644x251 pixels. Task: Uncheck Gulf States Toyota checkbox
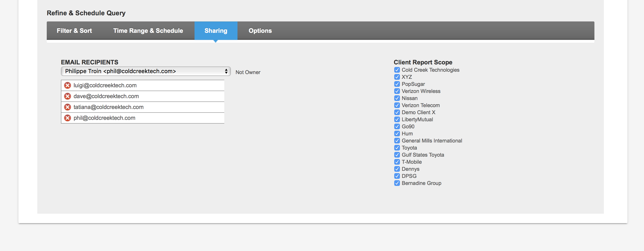(x=397, y=155)
